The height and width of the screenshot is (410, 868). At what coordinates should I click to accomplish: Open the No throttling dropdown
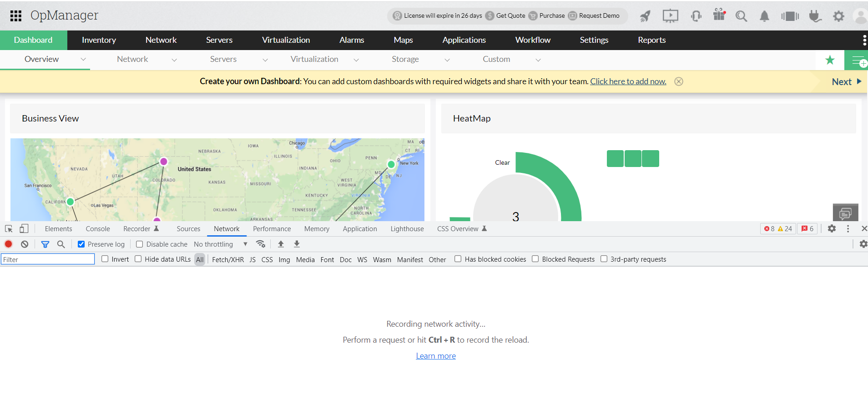220,244
